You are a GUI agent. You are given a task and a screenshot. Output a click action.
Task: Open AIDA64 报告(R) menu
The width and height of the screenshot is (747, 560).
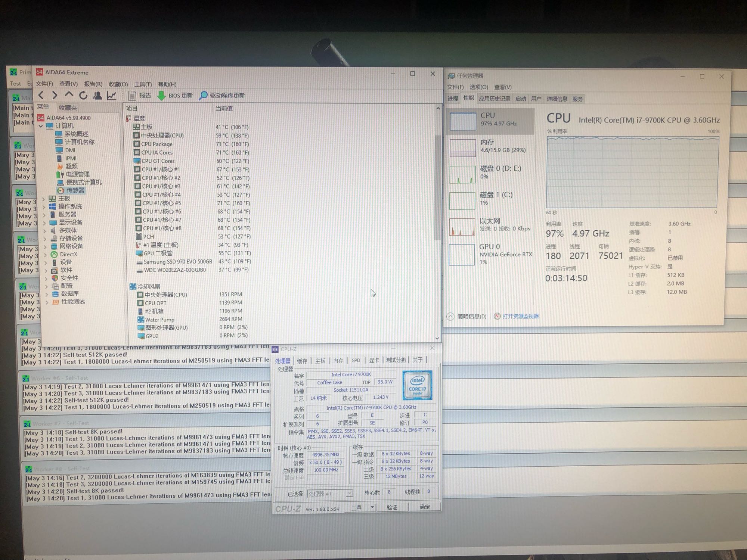[93, 84]
